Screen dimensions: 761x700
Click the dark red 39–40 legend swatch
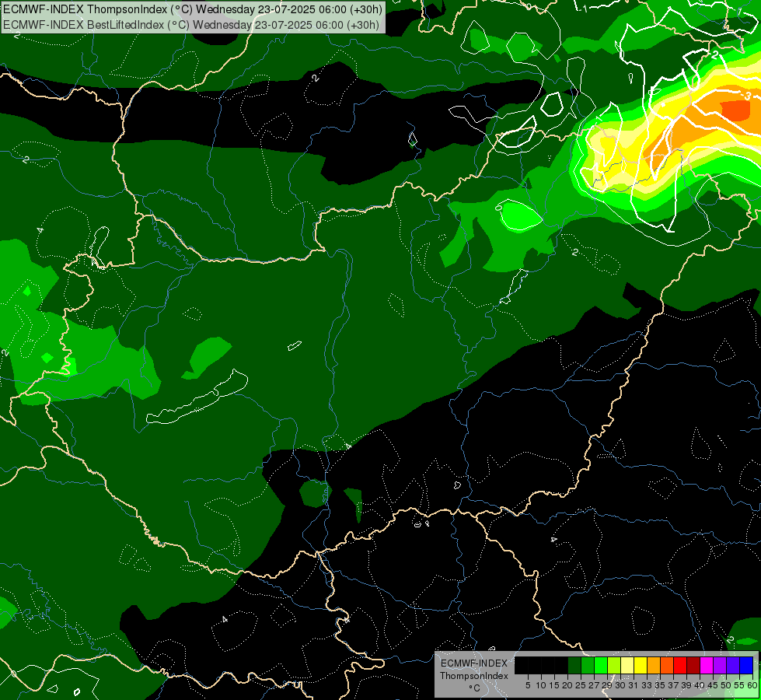[x=693, y=665]
